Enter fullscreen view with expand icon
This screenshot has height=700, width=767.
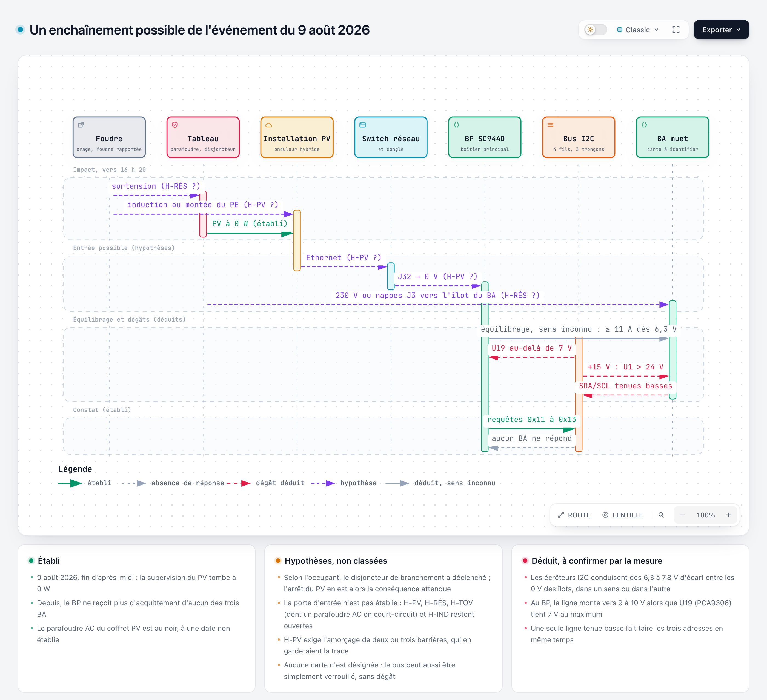coord(676,30)
